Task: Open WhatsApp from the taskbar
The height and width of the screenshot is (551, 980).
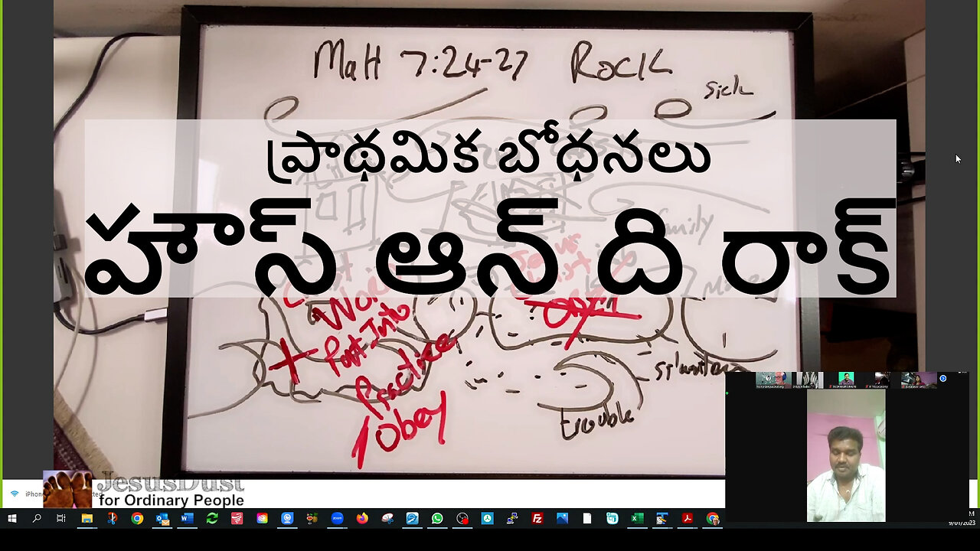Action: click(x=437, y=518)
